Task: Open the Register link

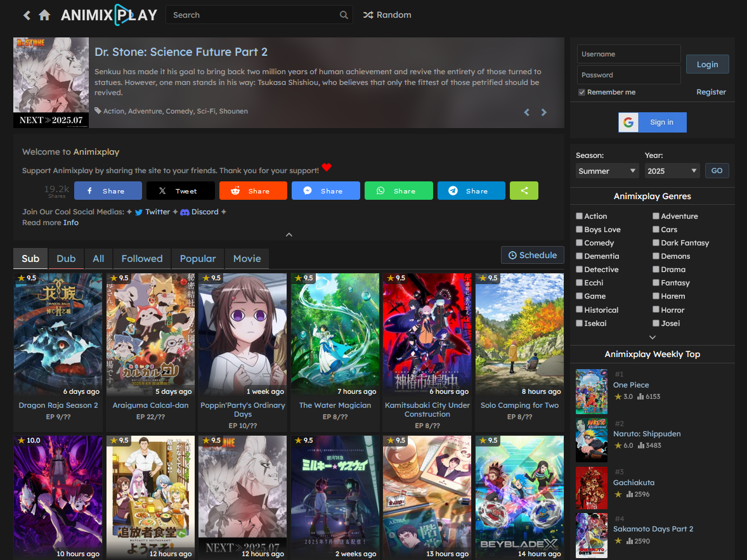Action: (711, 92)
